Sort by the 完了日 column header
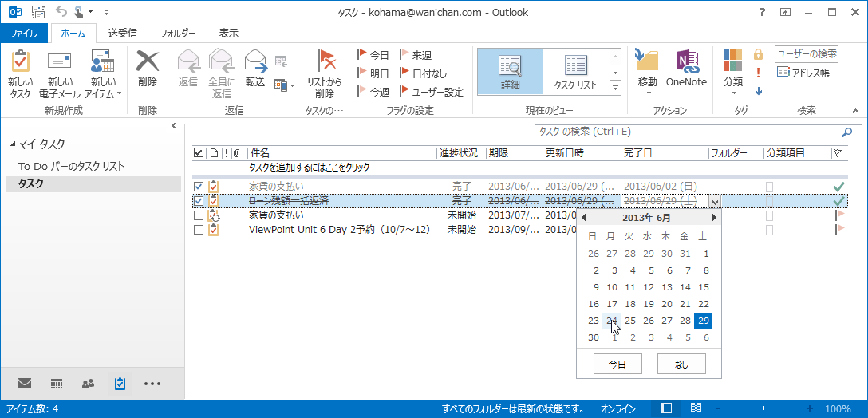868x418 pixels. click(x=665, y=153)
